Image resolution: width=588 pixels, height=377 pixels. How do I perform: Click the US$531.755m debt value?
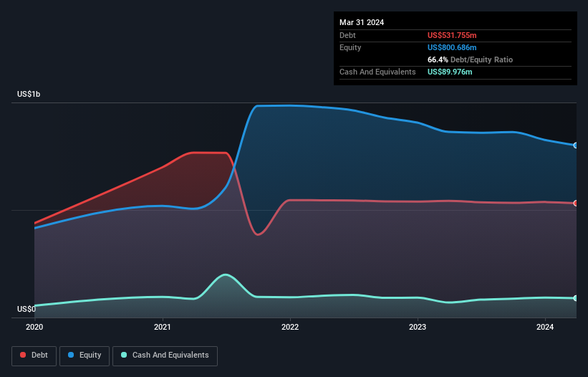452,35
